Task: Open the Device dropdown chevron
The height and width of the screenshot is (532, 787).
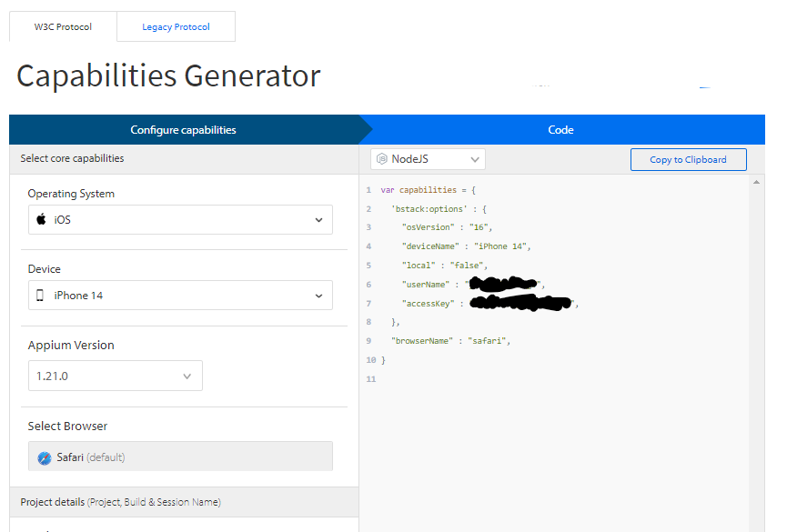Action: pyautogui.click(x=318, y=296)
